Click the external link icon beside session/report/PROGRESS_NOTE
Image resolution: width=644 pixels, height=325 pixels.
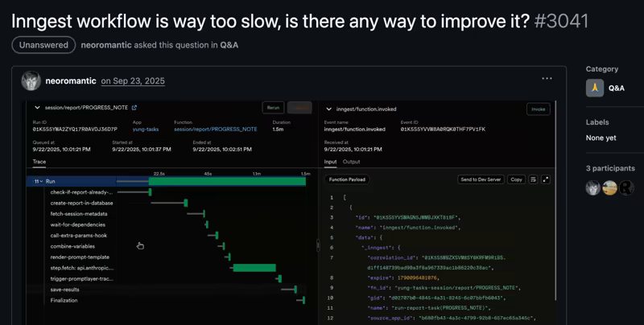134,108
